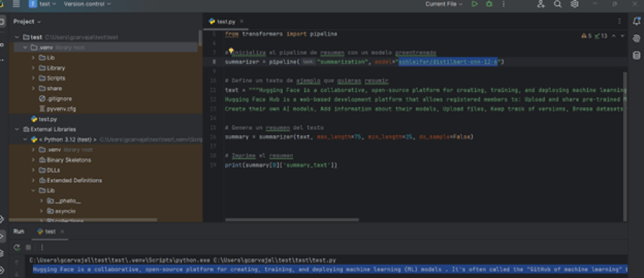Collapse the External Libraries node
Viewport: 644px width, 278px height.
[17, 129]
